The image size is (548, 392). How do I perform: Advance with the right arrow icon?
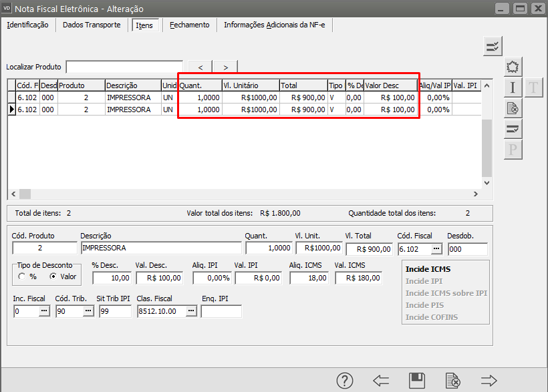tap(489, 381)
